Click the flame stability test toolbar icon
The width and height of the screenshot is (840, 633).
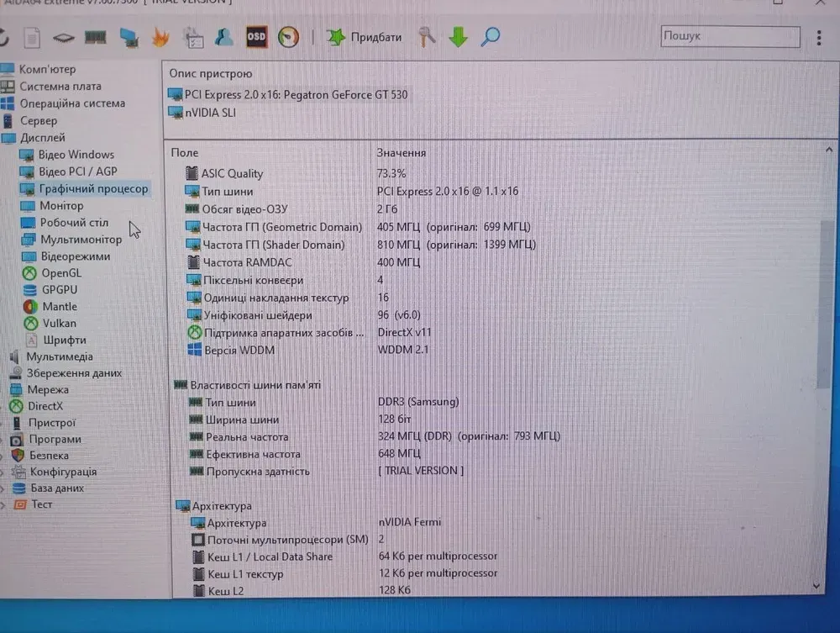[x=160, y=37]
